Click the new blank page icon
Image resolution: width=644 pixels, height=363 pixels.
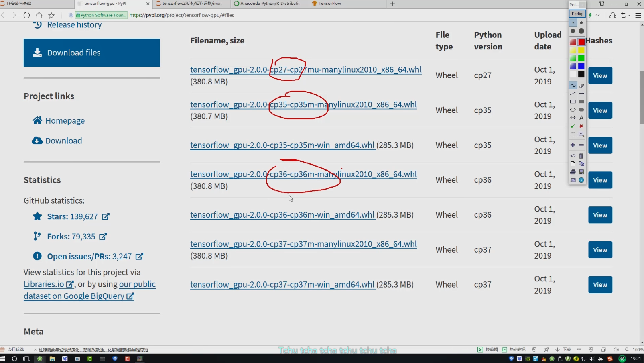tap(573, 164)
